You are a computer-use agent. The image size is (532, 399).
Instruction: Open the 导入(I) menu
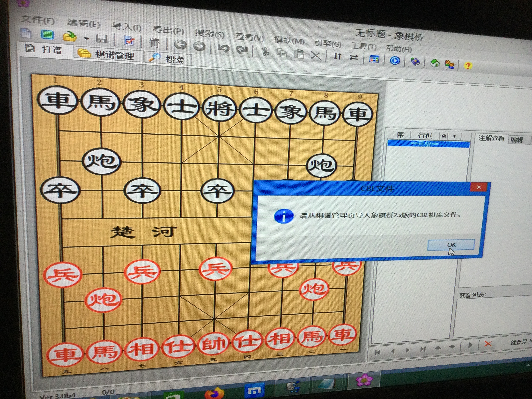(x=127, y=27)
